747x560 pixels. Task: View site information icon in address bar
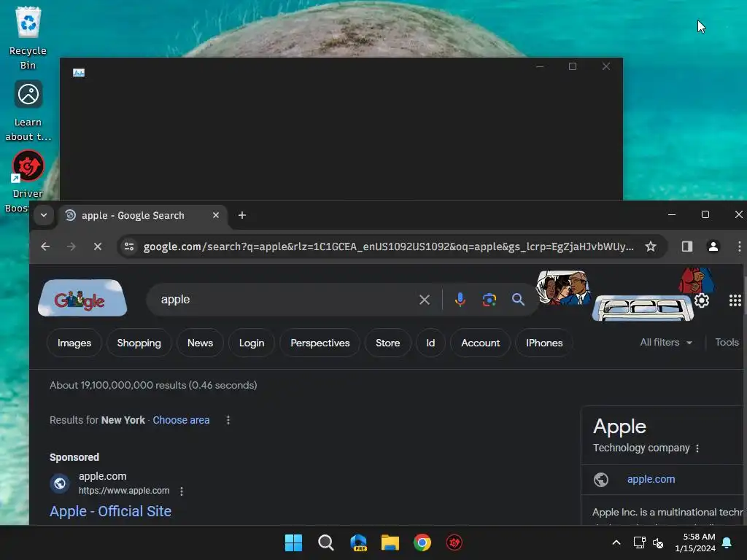[x=129, y=246]
